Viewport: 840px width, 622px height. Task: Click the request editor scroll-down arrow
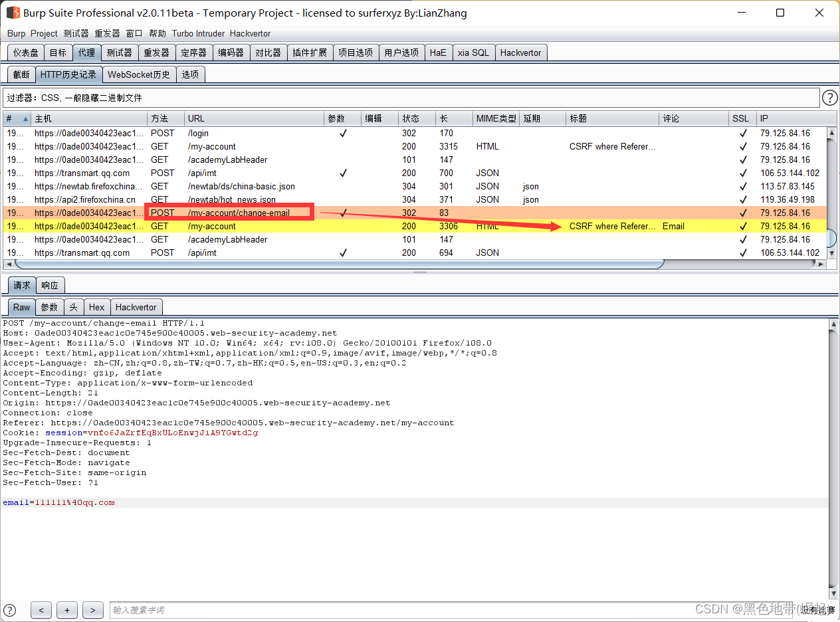(x=834, y=593)
